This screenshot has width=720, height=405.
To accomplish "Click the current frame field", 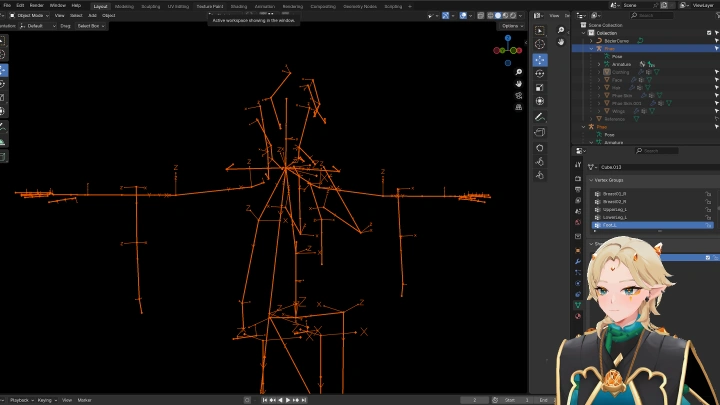I will 474,400.
